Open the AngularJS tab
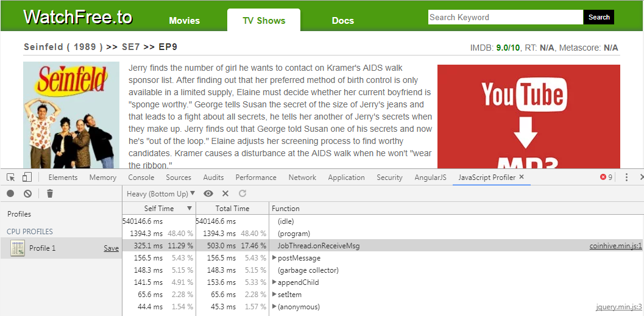 pyautogui.click(x=430, y=178)
